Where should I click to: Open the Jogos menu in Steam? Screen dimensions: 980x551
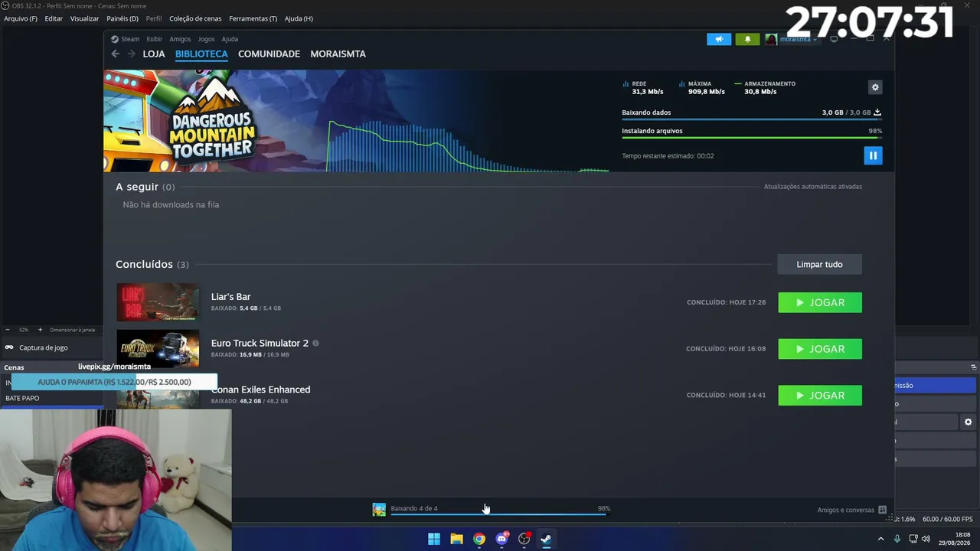pos(206,39)
